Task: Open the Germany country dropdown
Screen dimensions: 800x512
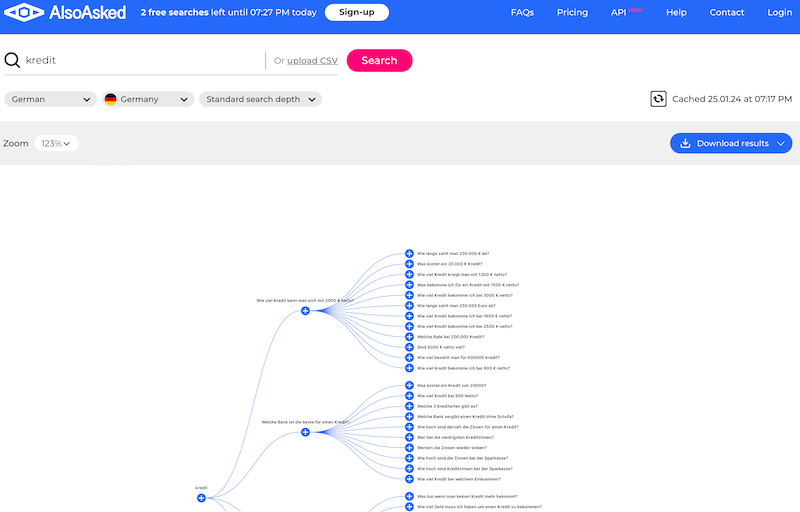Action: coord(147,99)
